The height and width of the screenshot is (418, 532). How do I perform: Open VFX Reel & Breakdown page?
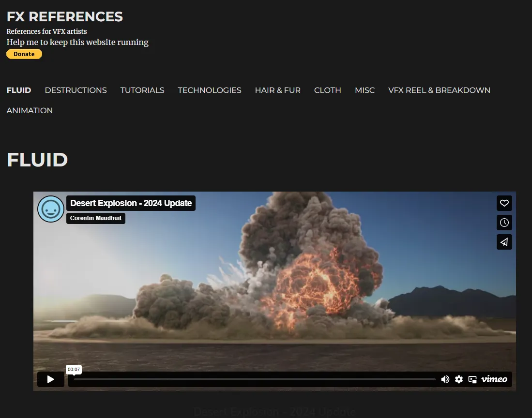click(439, 90)
